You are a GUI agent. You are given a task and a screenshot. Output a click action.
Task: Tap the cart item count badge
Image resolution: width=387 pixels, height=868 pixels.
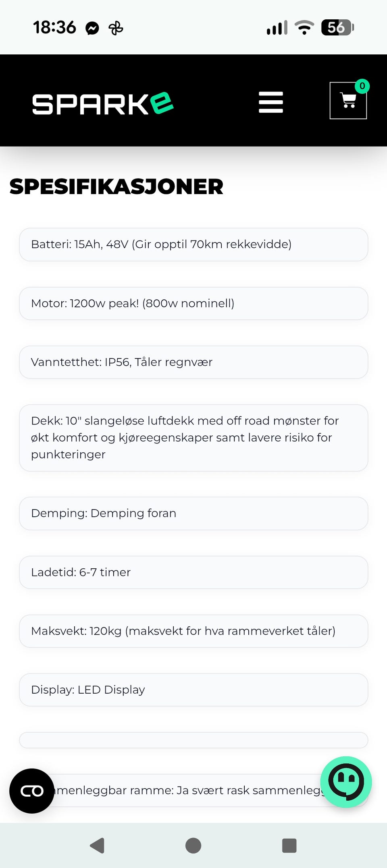(x=362, y=86)
